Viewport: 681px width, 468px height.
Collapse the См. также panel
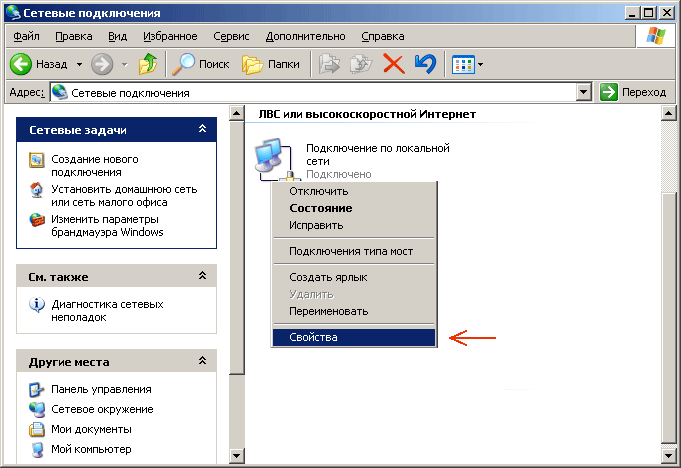pyautogui.click(x=202, y=275)
